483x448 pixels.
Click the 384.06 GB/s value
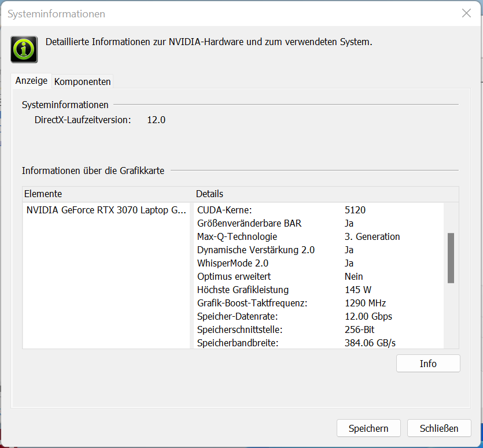(370, 343)
